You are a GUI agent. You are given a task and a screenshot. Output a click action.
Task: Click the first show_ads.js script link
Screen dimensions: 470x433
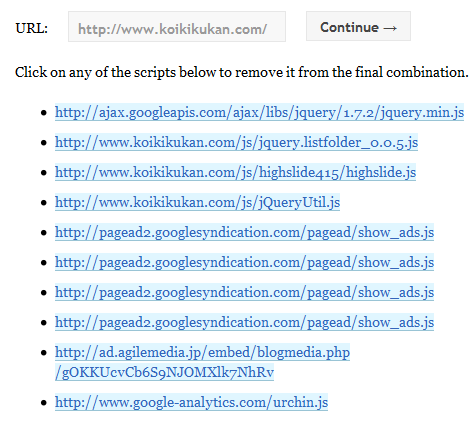[244, 232]
